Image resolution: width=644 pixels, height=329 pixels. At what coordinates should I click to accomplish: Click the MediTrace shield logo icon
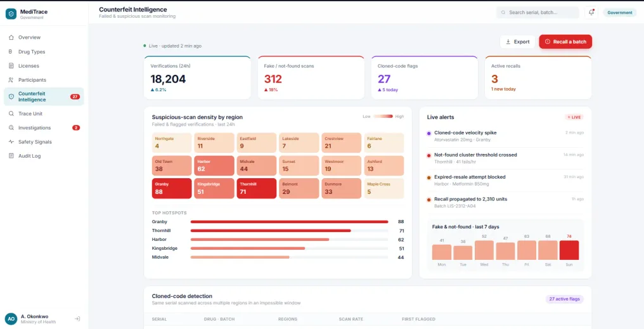tap(11, 14)
